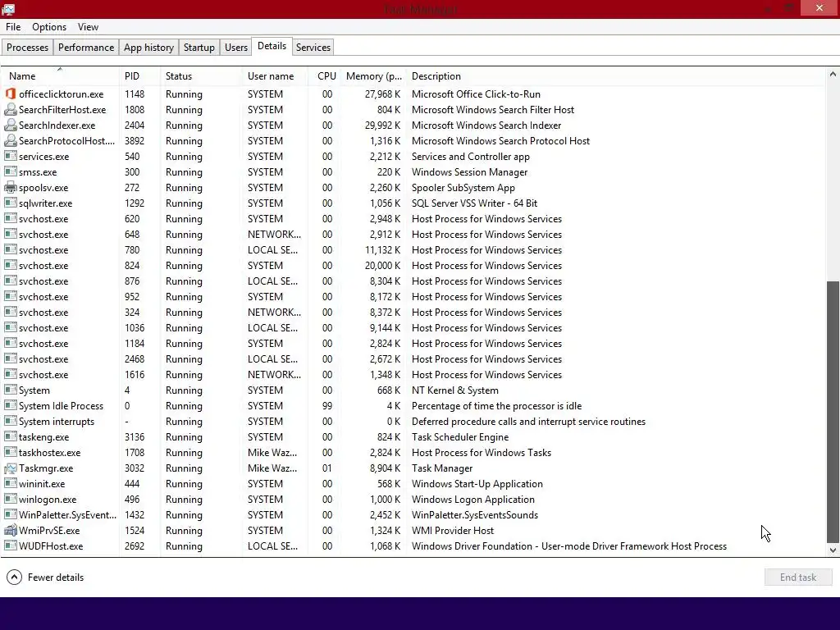Click Mike Waz user name in taskhostex row
The image size is (840, 630).
pos(272,452)
